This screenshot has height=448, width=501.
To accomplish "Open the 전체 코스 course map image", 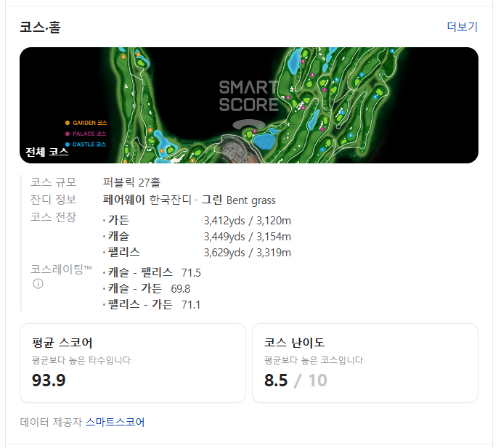I will click(x=249, y=105).
